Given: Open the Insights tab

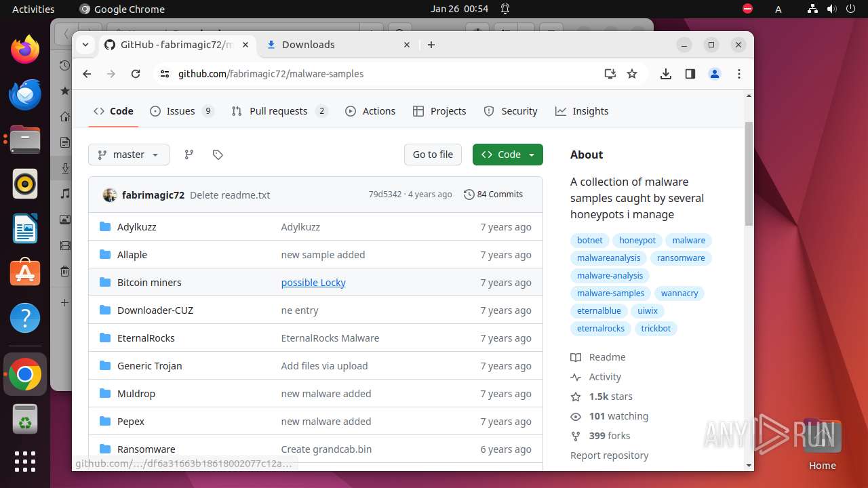Looking at the screenshot, I should click(x=582, y=111).
